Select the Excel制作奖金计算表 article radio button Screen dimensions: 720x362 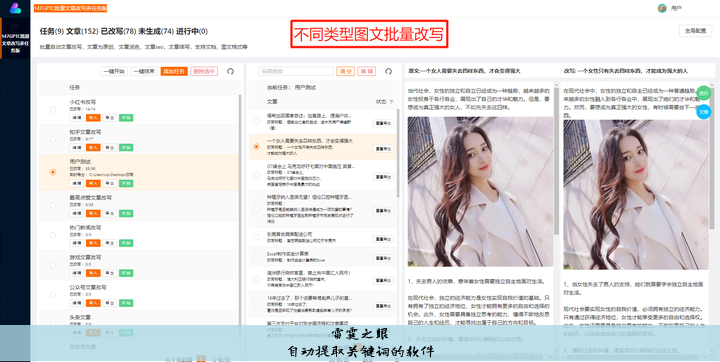click(256, 256)
